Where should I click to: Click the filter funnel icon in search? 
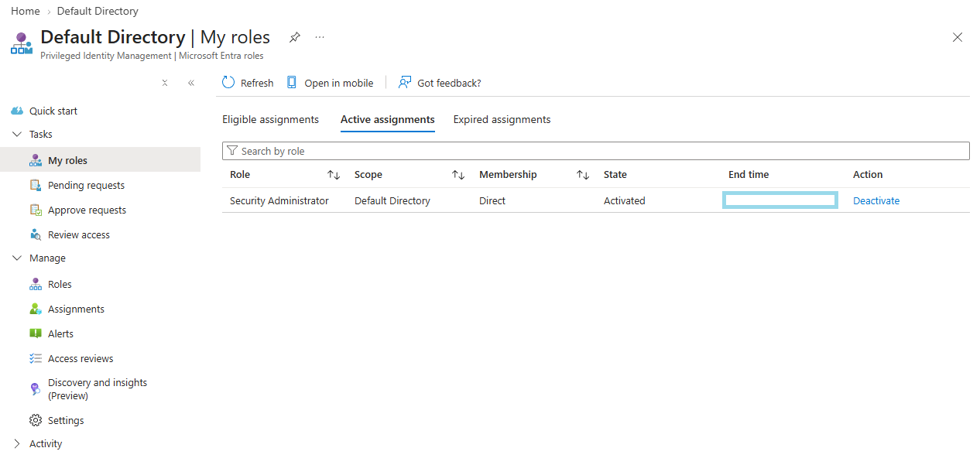(231, 151)
